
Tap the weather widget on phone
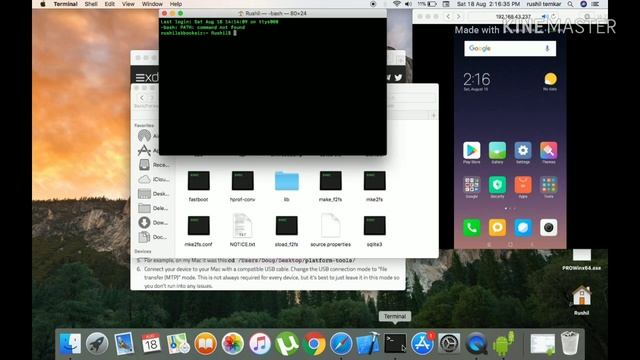click(550, 81)
